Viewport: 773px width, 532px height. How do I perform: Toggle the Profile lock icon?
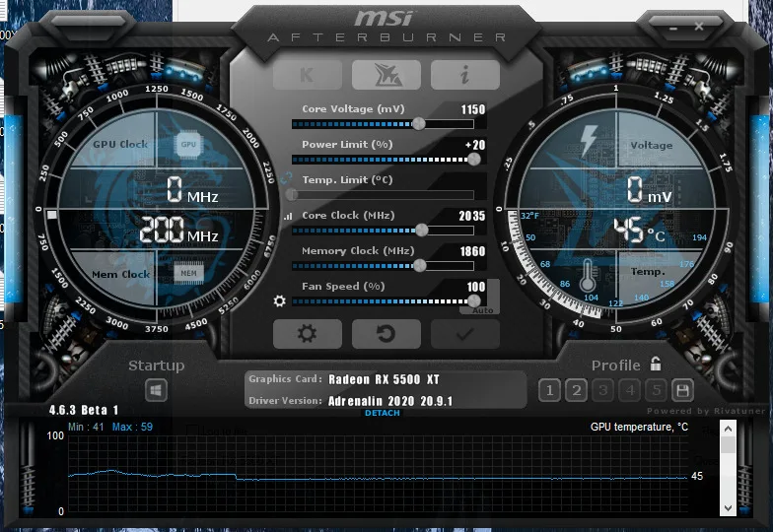pos(655,364)
